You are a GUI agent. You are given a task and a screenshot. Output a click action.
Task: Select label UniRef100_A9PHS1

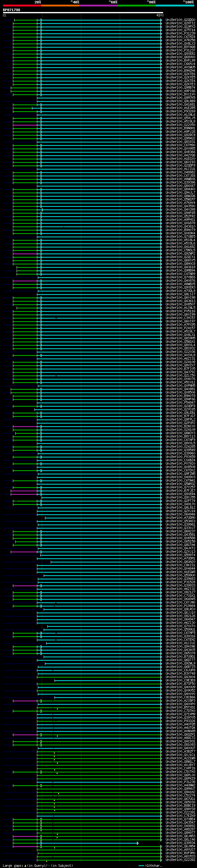180,220
